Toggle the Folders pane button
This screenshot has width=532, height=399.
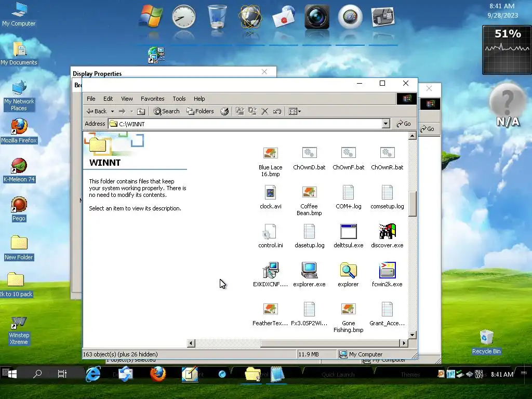point(200,111)
